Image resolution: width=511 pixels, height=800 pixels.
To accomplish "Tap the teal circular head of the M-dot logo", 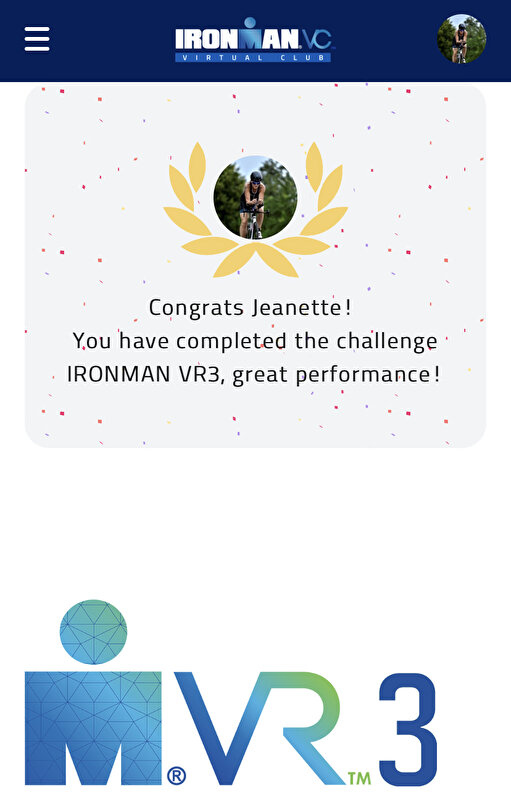I will pyautogui.click(x=93, y=632).
